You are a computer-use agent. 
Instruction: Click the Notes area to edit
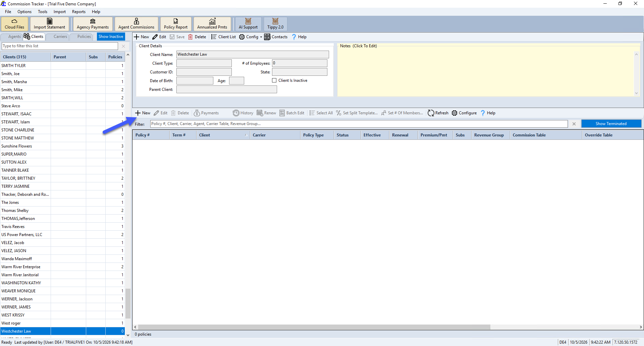(x=486, y=73)
